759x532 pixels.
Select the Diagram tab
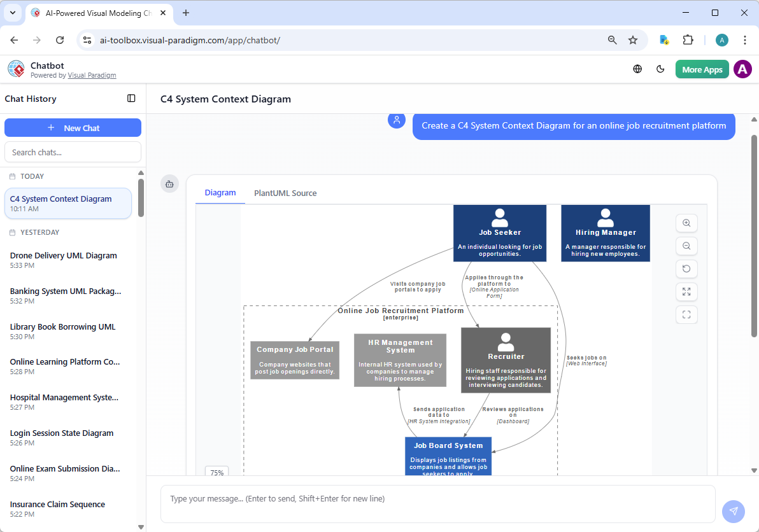[220, 193]
